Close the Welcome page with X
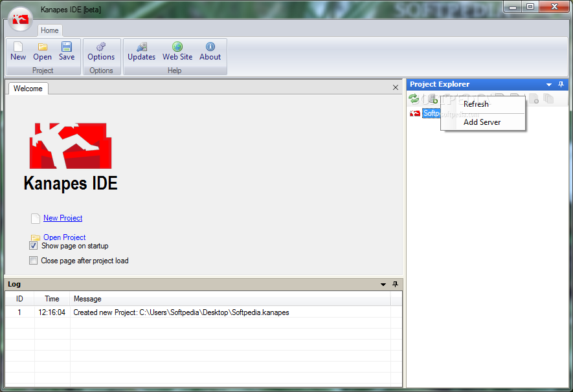 (x=396, y=87)
